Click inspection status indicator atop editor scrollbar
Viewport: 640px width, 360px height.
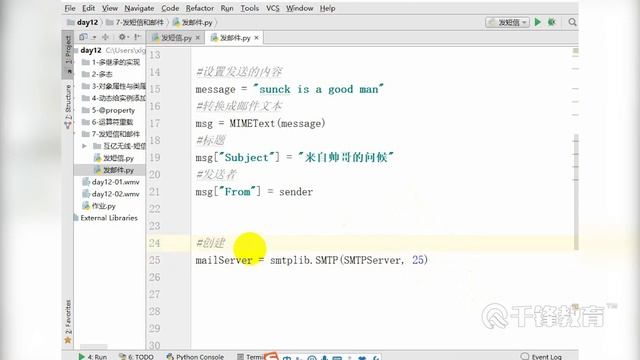(x=576, y=51)
